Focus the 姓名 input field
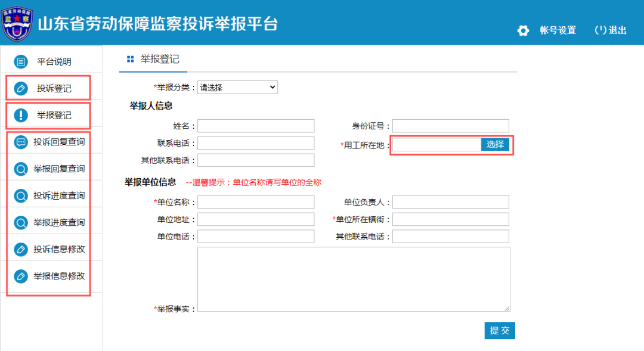644x351 pixels. point(256,126)
